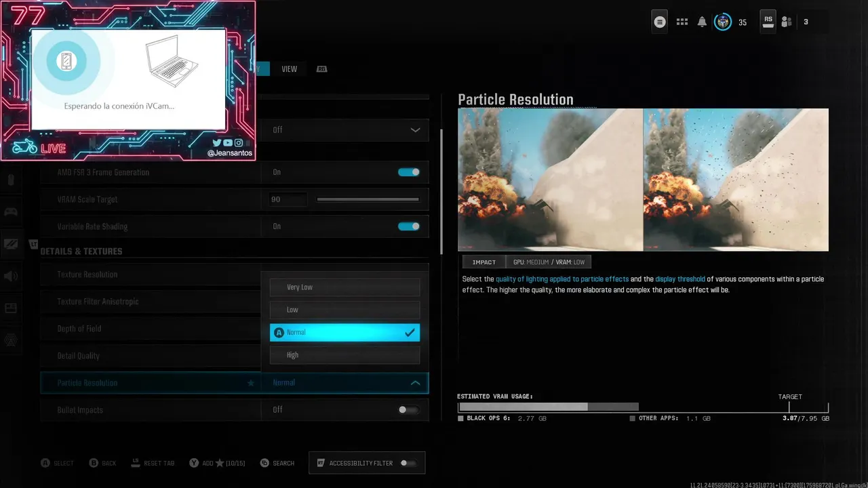The image size is (868, 488).
Task: Open the interface settings sidebar category
Action: [x=11, y=308]
